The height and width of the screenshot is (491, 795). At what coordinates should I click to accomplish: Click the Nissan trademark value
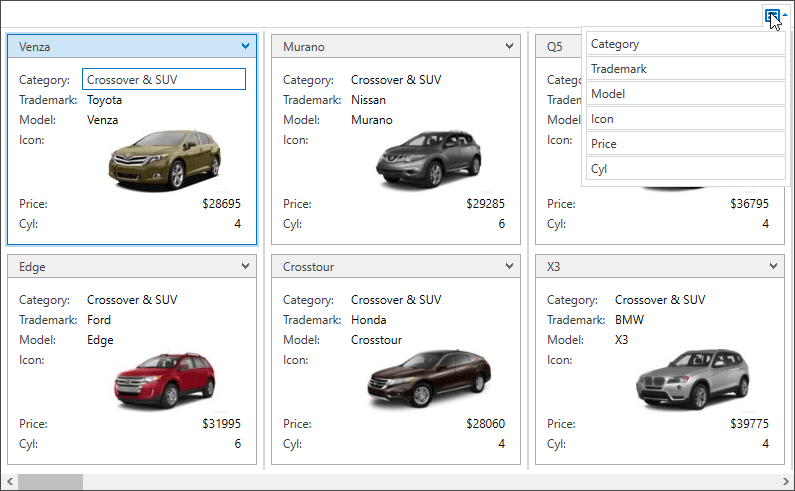point(369,100)
